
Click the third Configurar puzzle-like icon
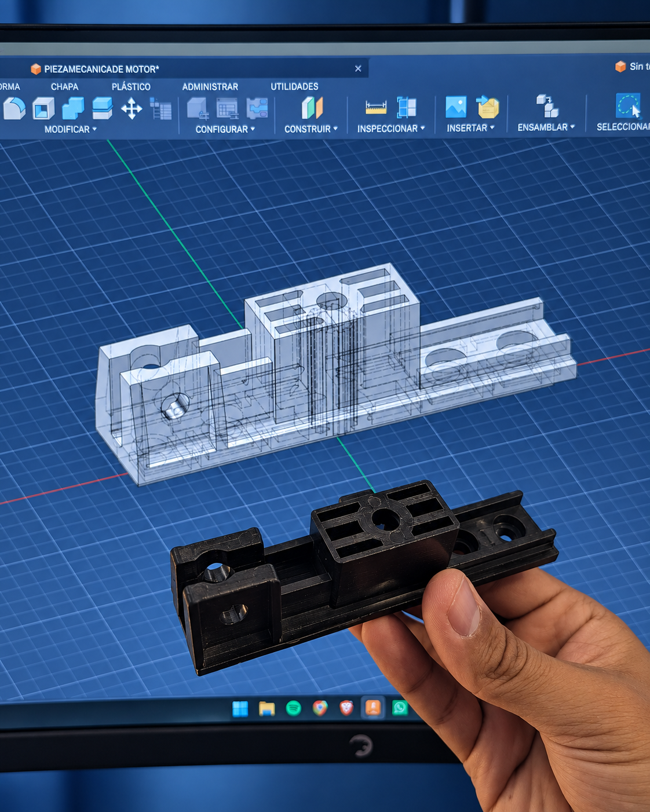pyautogui.click(x=257, y=108)
